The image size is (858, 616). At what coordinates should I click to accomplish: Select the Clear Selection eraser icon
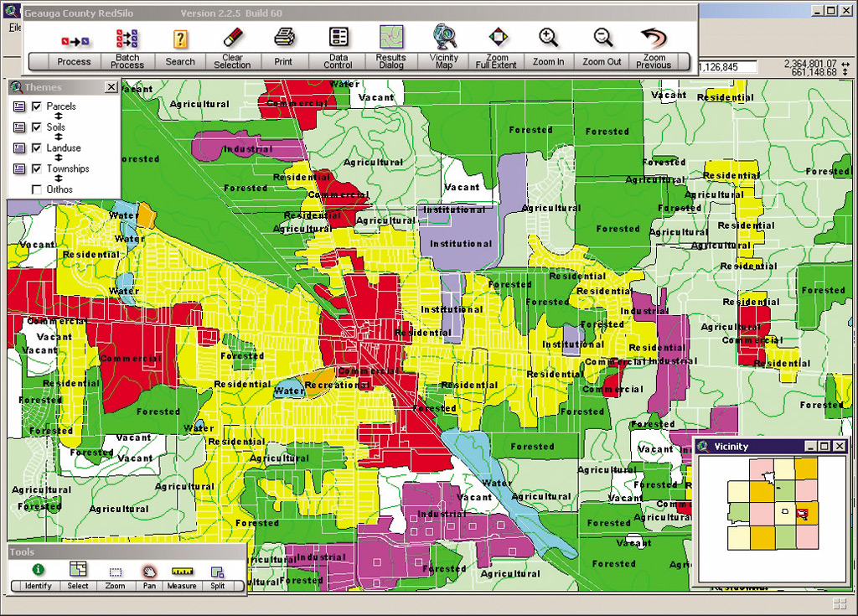coord(233,39)
